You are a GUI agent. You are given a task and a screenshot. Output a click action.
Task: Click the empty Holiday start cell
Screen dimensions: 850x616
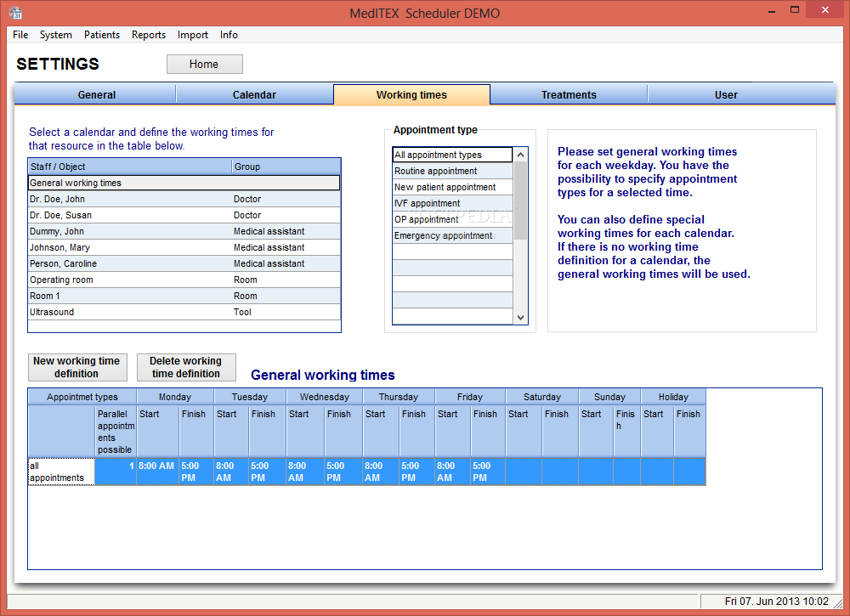657,472
